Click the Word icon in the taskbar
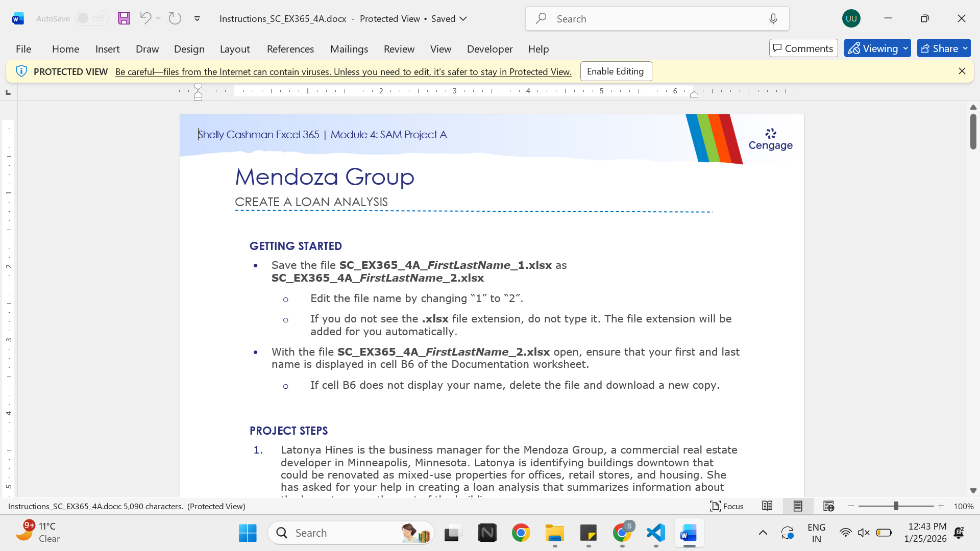The height and width of the screenshot is (551, 980). (689, 533)
